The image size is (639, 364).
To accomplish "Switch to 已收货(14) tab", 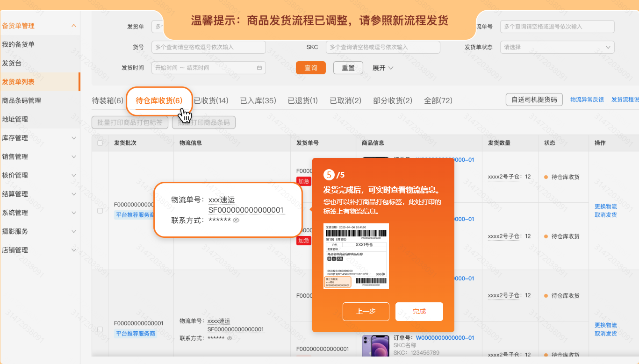I will (211, 100).
